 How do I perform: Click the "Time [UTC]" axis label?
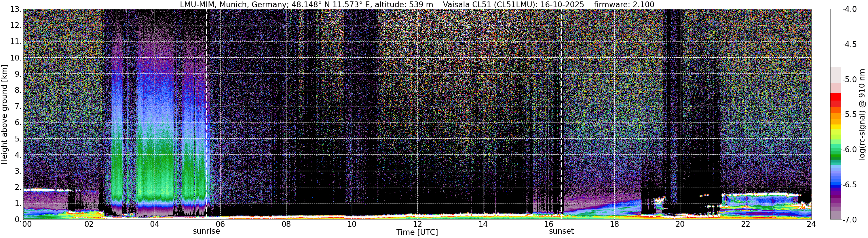(417, 232)
